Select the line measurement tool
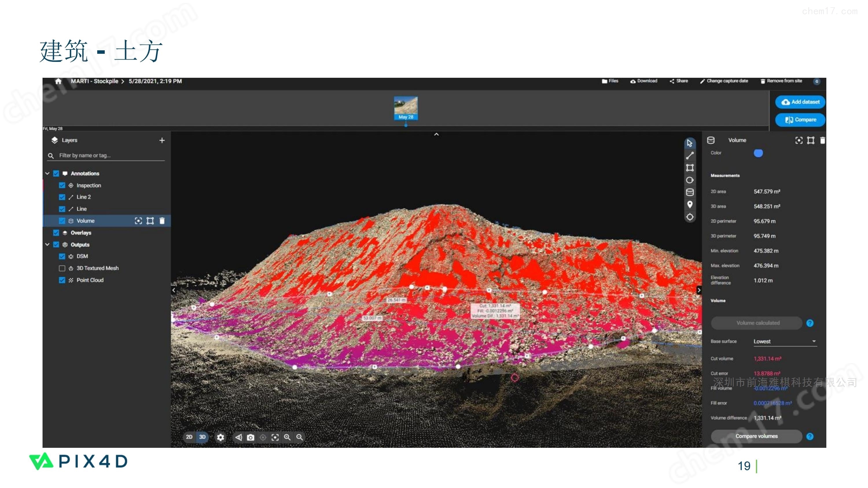 (690, 156)
